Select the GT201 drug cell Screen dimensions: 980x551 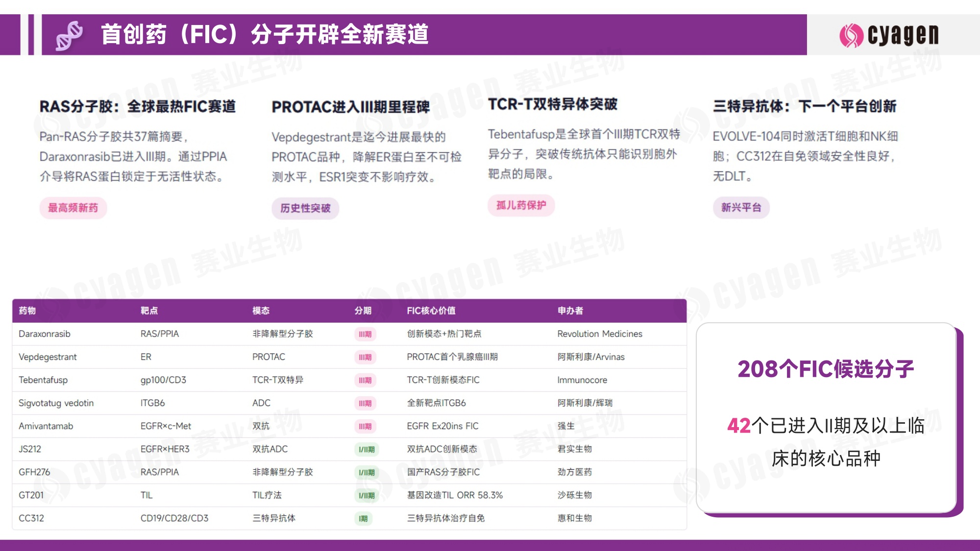click(31, 495)
